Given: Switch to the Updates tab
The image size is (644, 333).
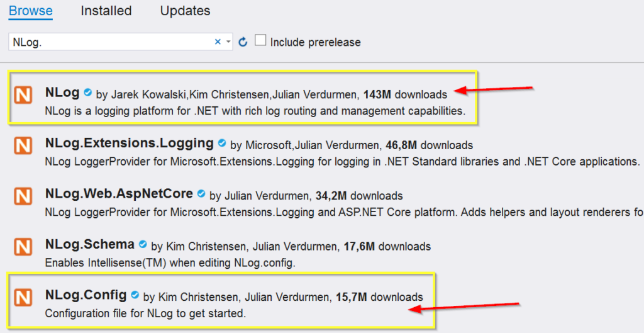Looking at the screenshot, I should click(185, 11).
